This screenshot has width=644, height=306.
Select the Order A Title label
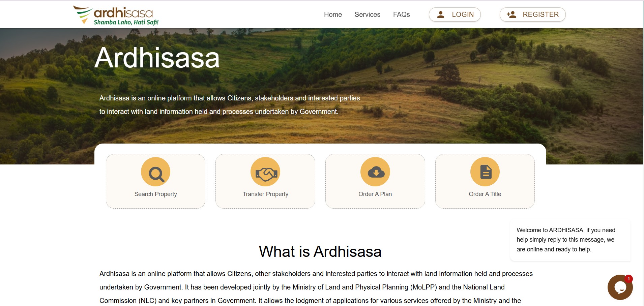click(x=485, y=194)
